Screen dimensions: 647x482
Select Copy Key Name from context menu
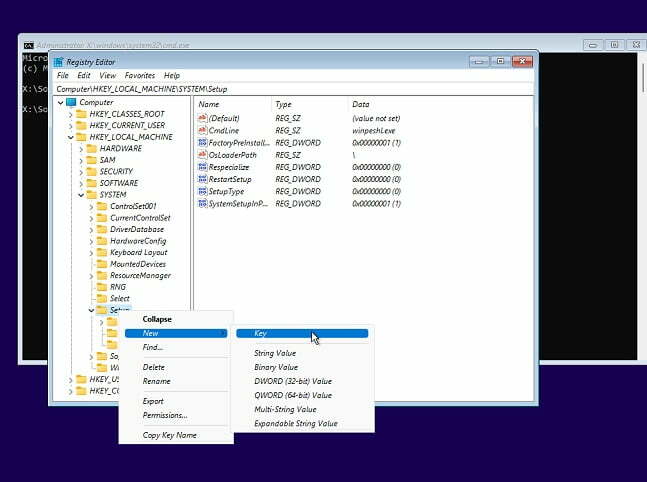tap(169, 435)
